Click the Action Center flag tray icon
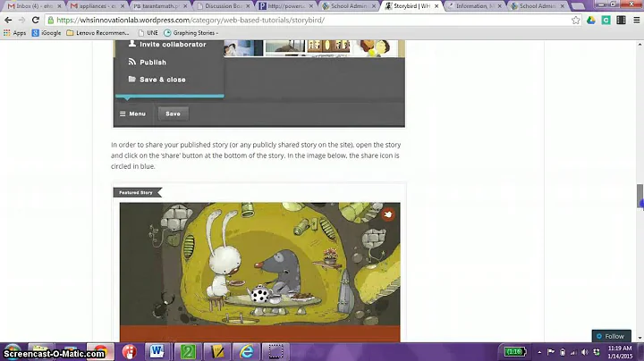 [551, 352]
